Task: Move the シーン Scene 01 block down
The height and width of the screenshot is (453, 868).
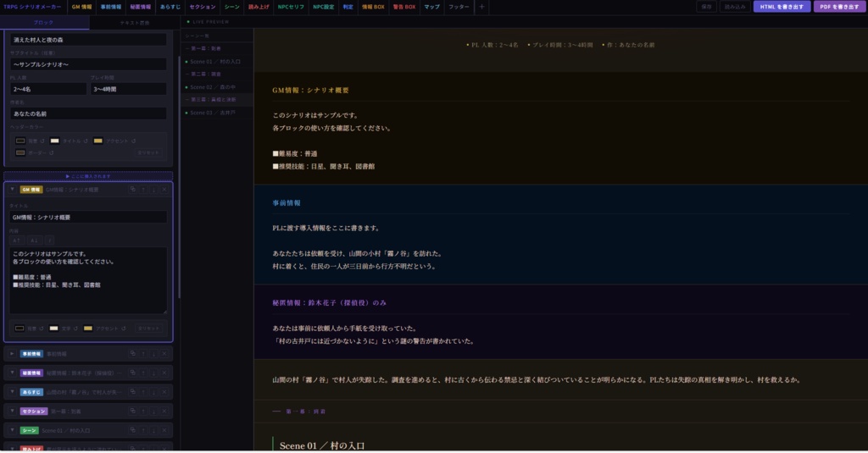Action: pos(154,430)
